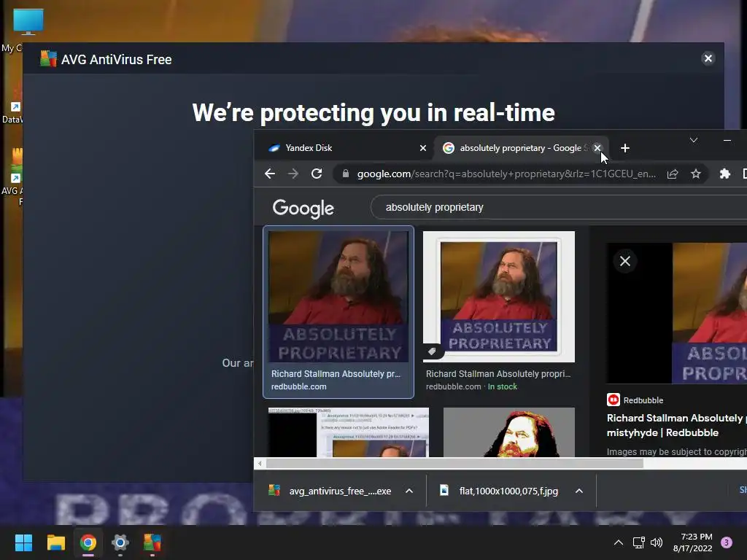Close the image preview panel
The height and width of the screenshot is (560, 747).
tap(625, 261)
